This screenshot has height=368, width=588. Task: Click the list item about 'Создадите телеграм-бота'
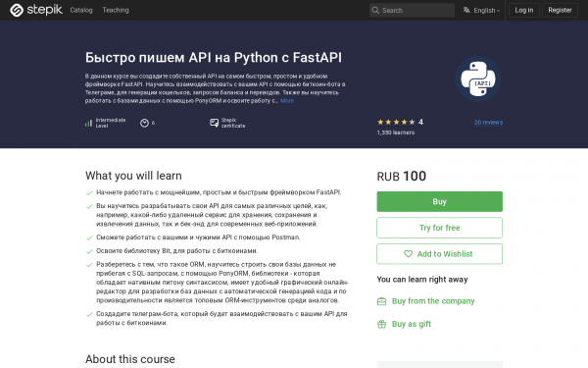pos(221,318)
